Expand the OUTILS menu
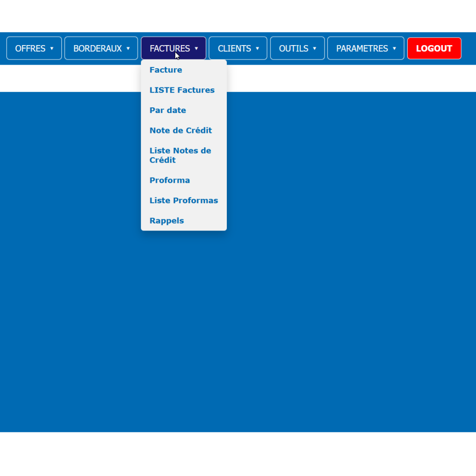Screen dimensions: 476x476 pyautogui.click(x=294, y=48)
